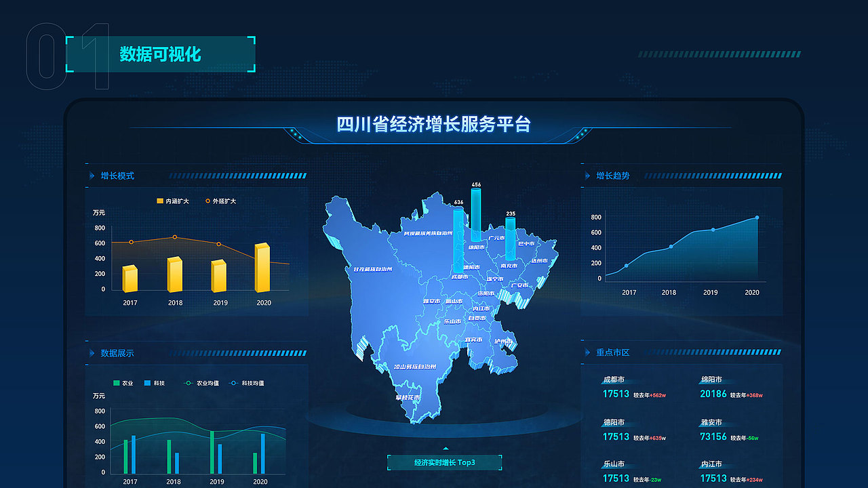
Task: Select 雅安市 label on the map
Action: (x=431, y=301)
